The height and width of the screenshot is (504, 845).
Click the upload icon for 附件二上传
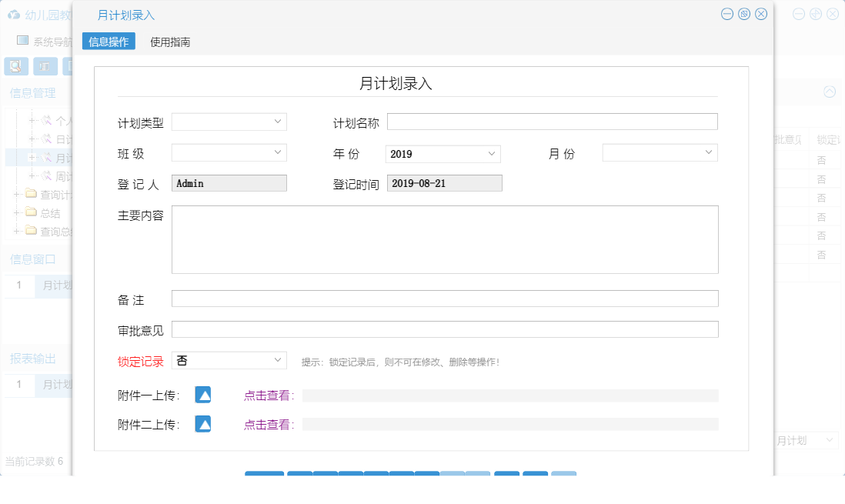click(202, 423)
